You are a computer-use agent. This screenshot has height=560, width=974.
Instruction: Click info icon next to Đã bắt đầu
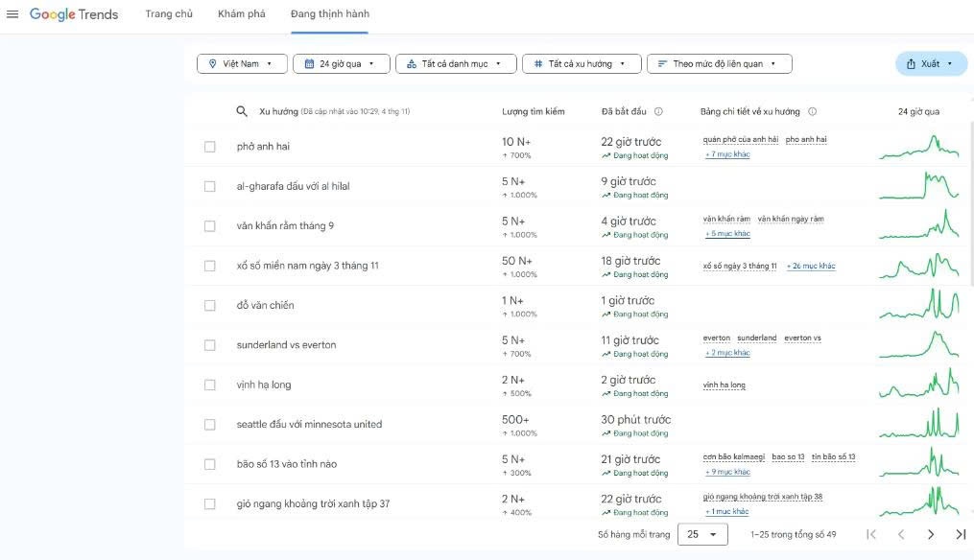pos(658,111)
